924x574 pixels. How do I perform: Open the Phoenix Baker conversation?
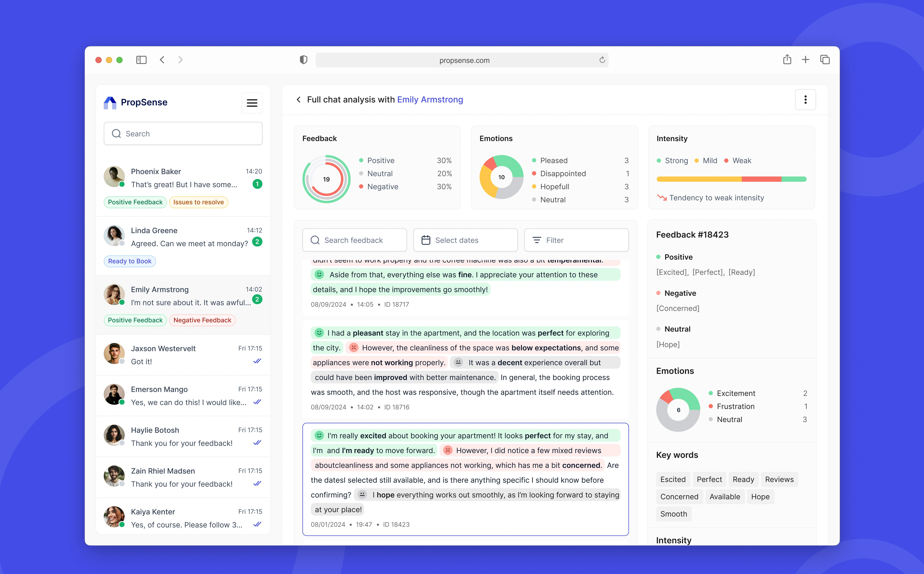[183, 187]
